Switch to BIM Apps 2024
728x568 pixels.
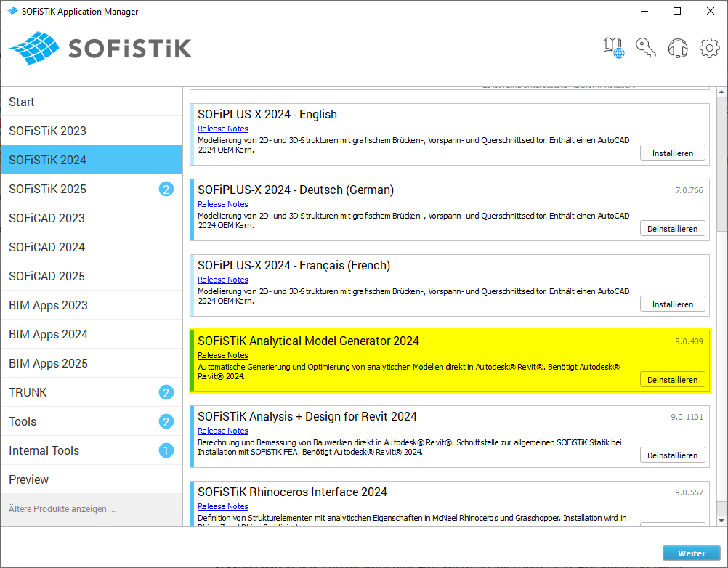(x=92, y=334)
